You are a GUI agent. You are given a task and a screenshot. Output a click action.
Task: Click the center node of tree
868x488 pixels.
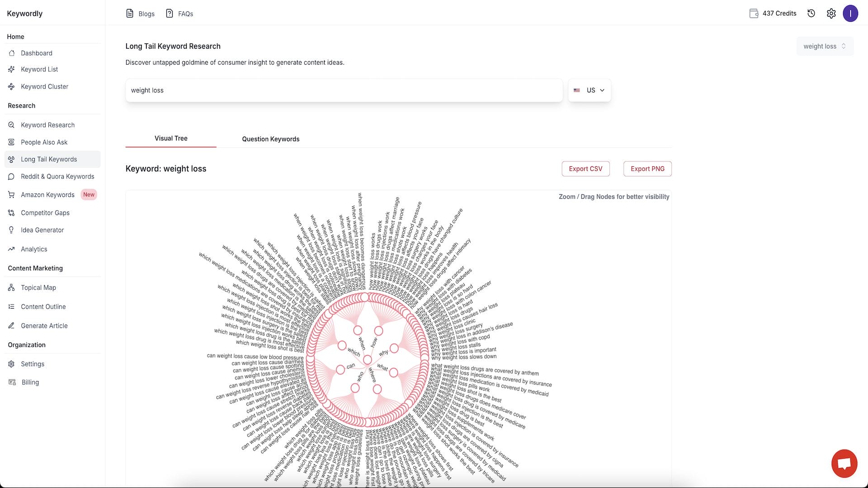[x=368, y=360]
